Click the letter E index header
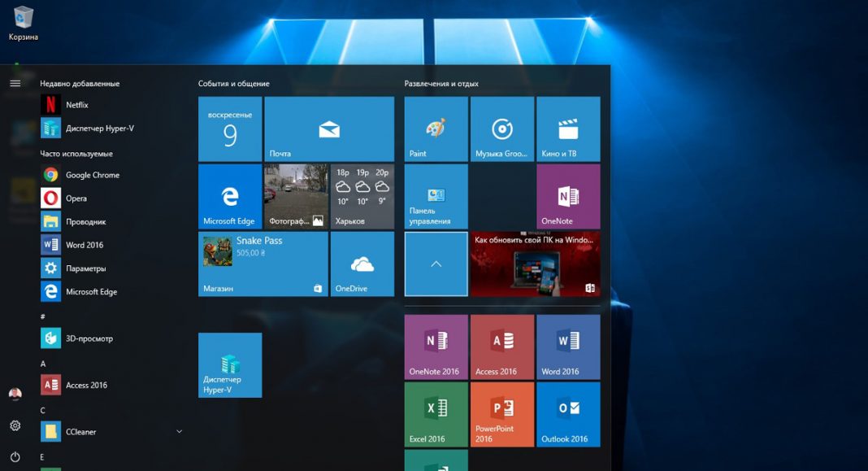The image size is (868, 471). pos(42,457)
